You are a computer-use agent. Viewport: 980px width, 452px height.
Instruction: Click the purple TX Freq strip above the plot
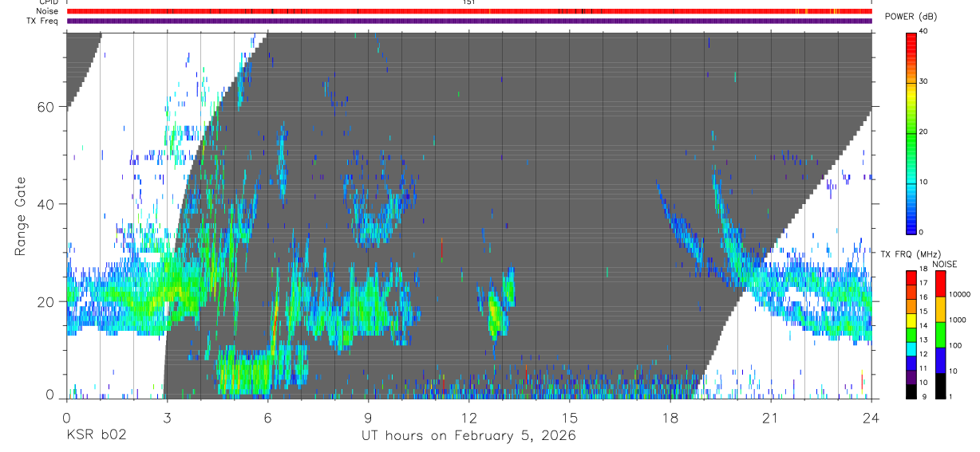pos(468,21)
